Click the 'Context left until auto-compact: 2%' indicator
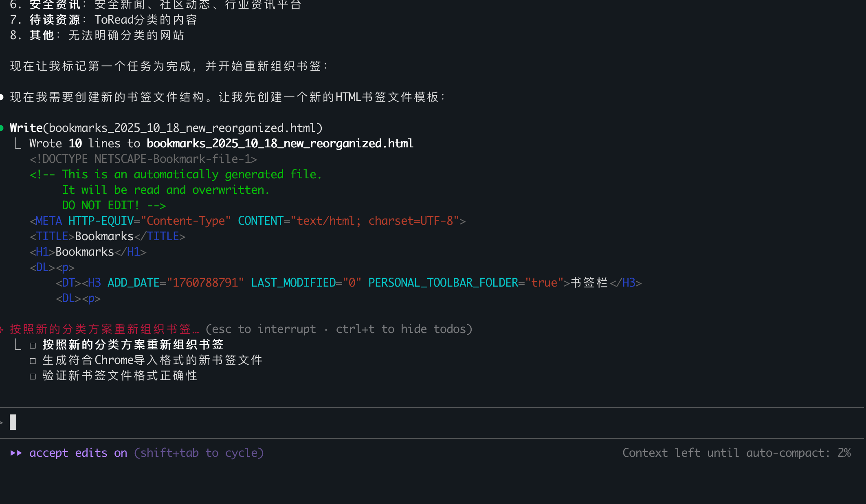This screenshot has height=504, width=866. click(736, 453)
